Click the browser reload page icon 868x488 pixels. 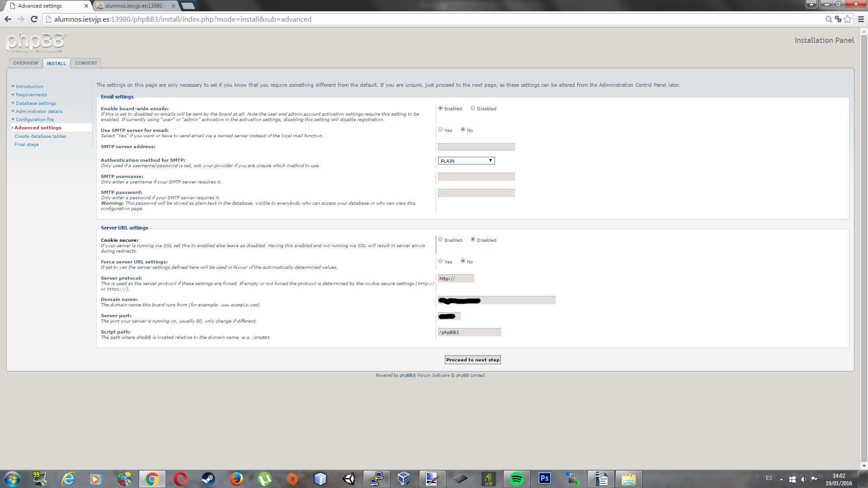[34, 19]
